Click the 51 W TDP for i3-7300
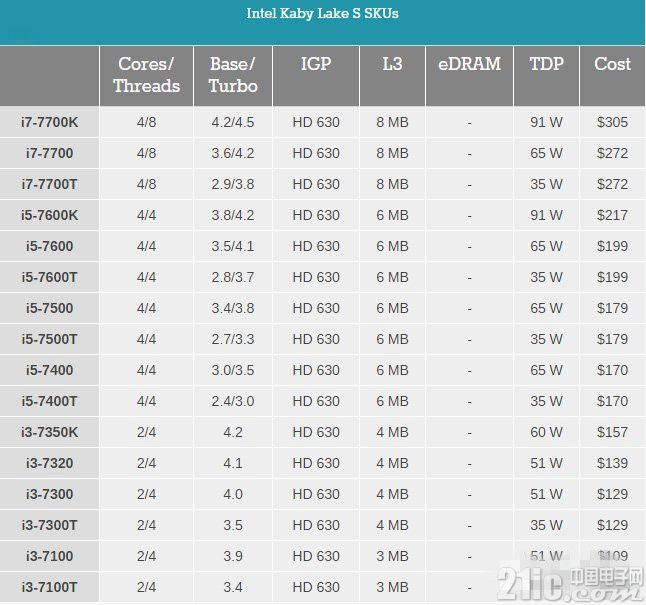This screenshot has height=605, width=646. pos(546,494)
